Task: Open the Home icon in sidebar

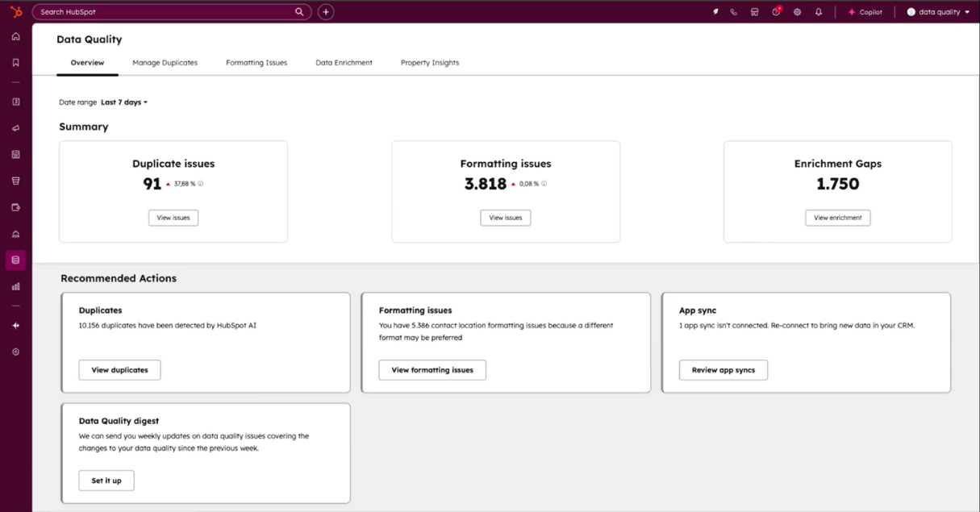Action: 15,36
